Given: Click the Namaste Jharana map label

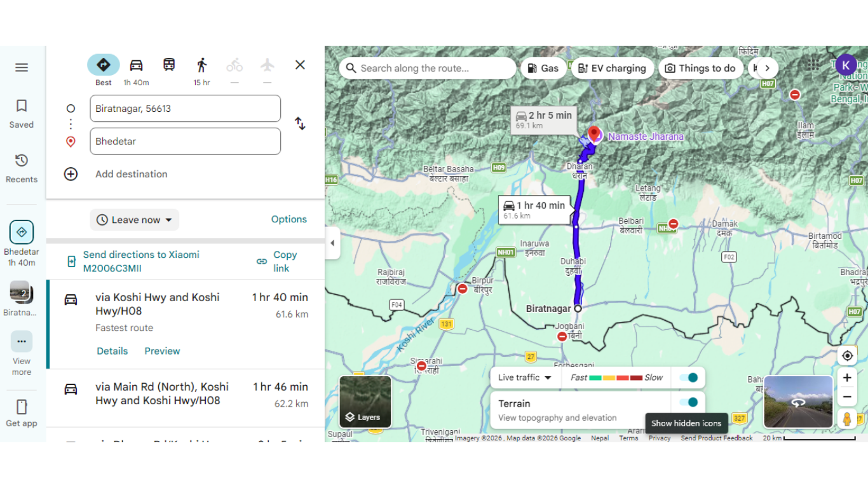Looking at the screenshot, I should tap(646, 137).
